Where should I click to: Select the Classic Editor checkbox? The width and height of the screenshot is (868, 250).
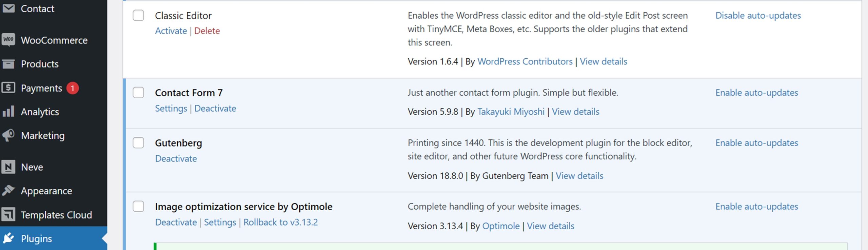coord(138,15)
